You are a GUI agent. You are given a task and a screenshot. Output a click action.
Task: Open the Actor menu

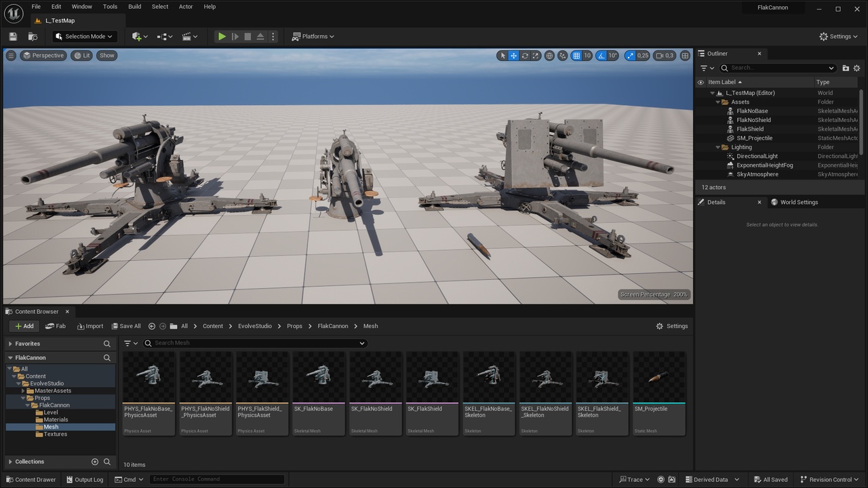(186, 7)
